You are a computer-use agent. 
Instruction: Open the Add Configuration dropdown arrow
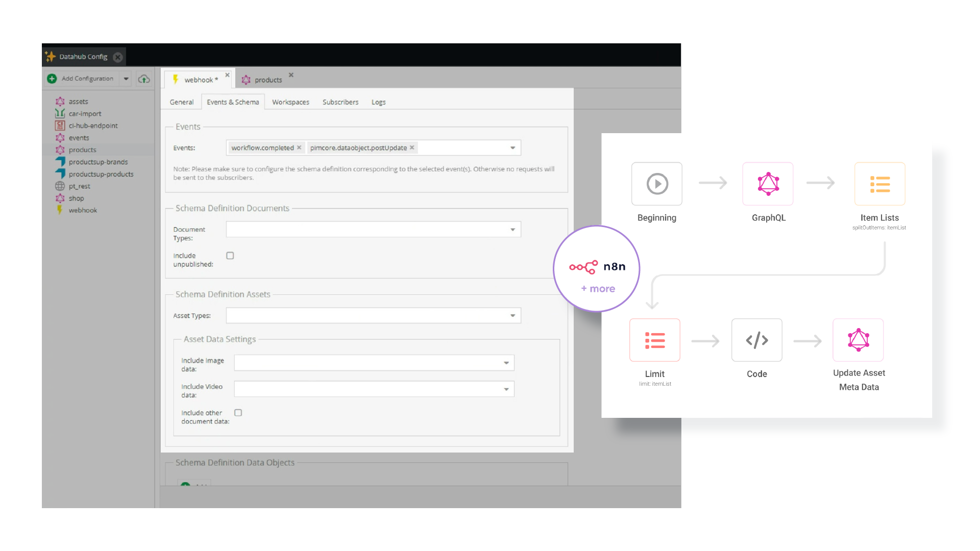[126, 79]
